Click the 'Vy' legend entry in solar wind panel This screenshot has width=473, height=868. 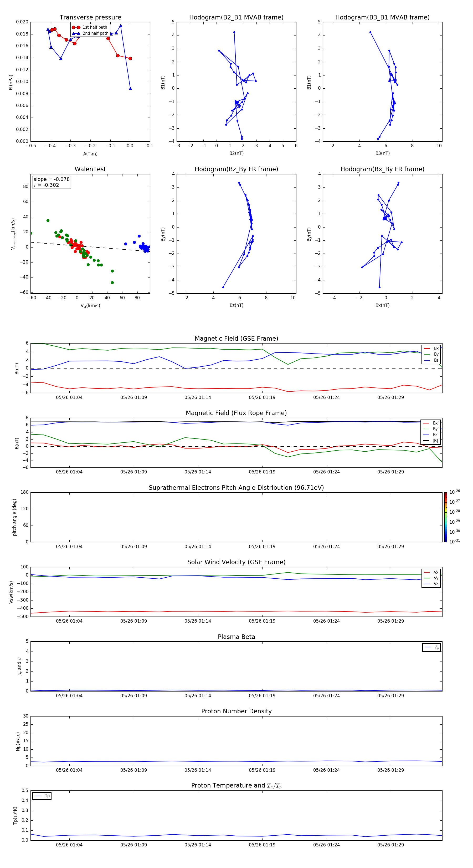tap(431, 578)
